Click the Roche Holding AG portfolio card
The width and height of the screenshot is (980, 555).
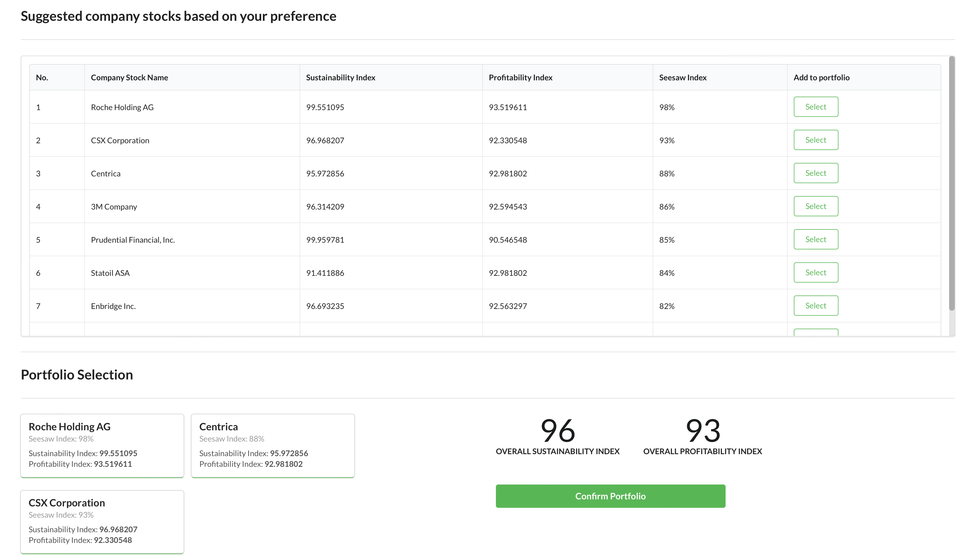pyautogui.click(x=102, y=445)
